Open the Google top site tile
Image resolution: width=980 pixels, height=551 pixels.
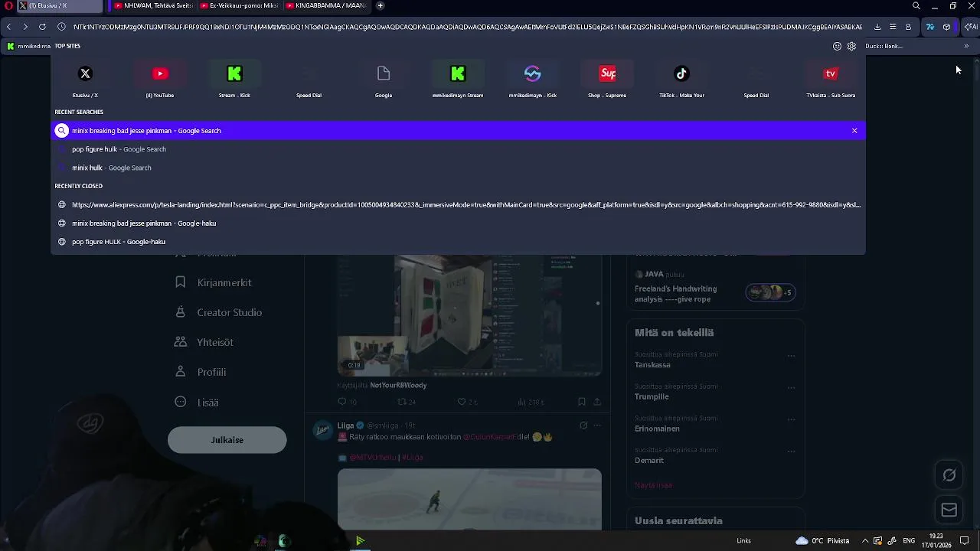click(384, 80)
